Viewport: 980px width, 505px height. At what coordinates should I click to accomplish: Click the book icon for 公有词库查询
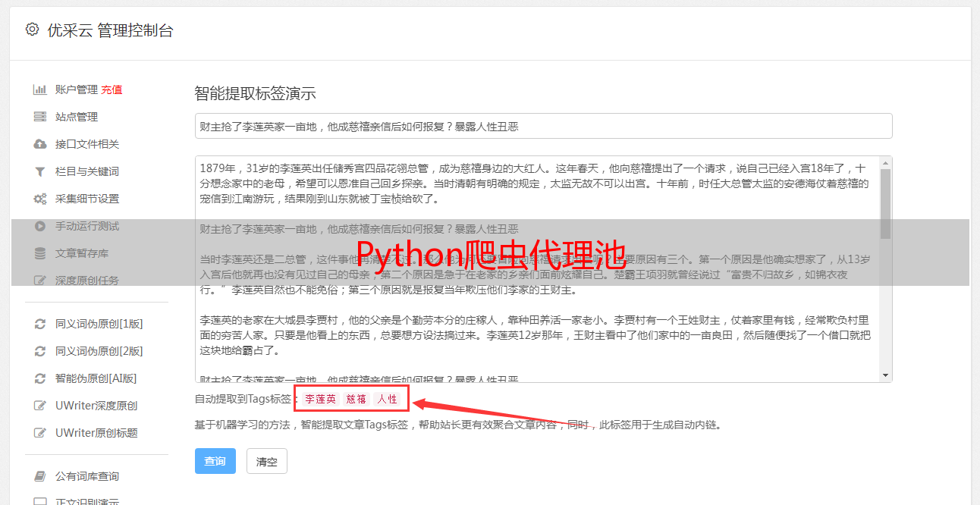[x=40, y=476]
